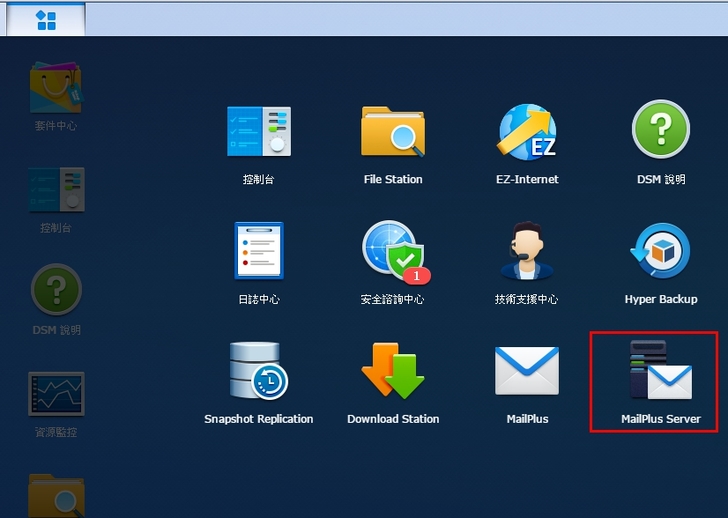Open DSM 說明 desktop shortcut
The height and width of the screenshot is (518, 728).
coord(56,289)
